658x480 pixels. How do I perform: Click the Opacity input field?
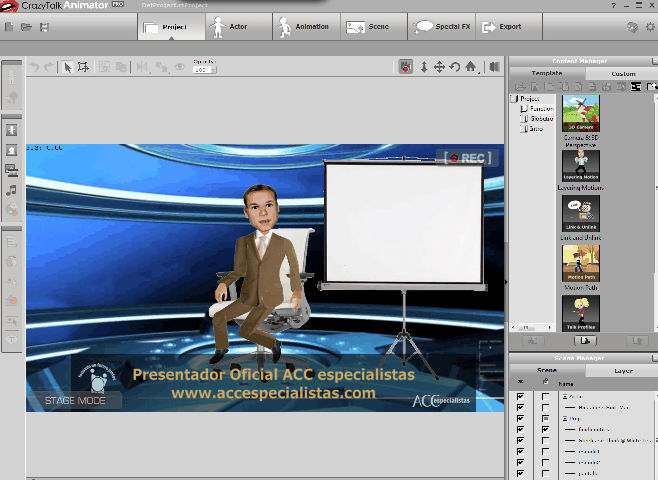(x=202, y=70)
